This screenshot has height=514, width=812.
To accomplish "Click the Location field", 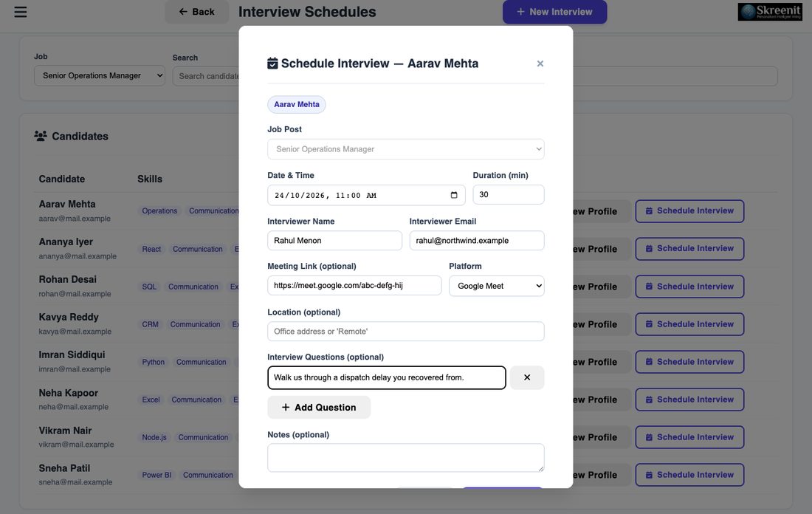I will pos(405,332).
